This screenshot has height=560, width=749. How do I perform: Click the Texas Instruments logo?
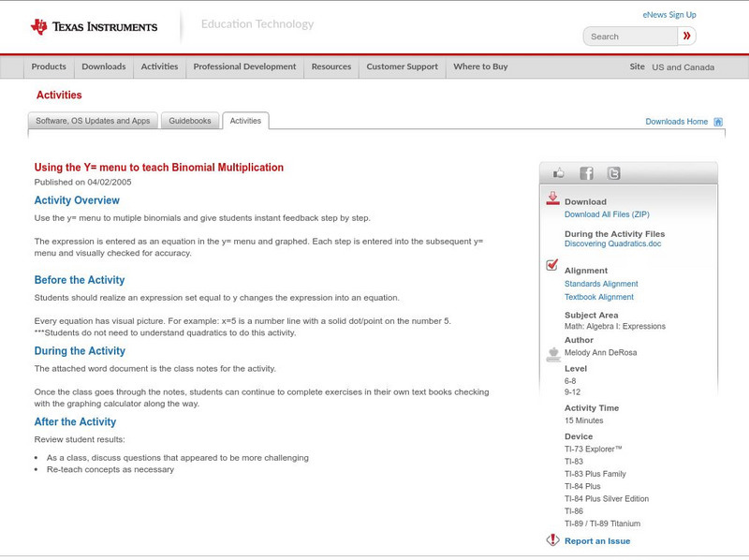(94, 26)
